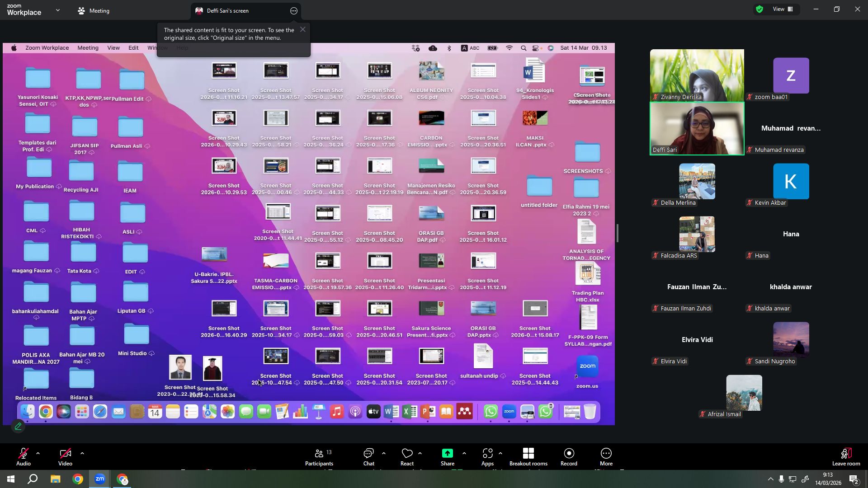Expand the Chat options arrow
Viewport: 868px width, 488px height.
384,453
